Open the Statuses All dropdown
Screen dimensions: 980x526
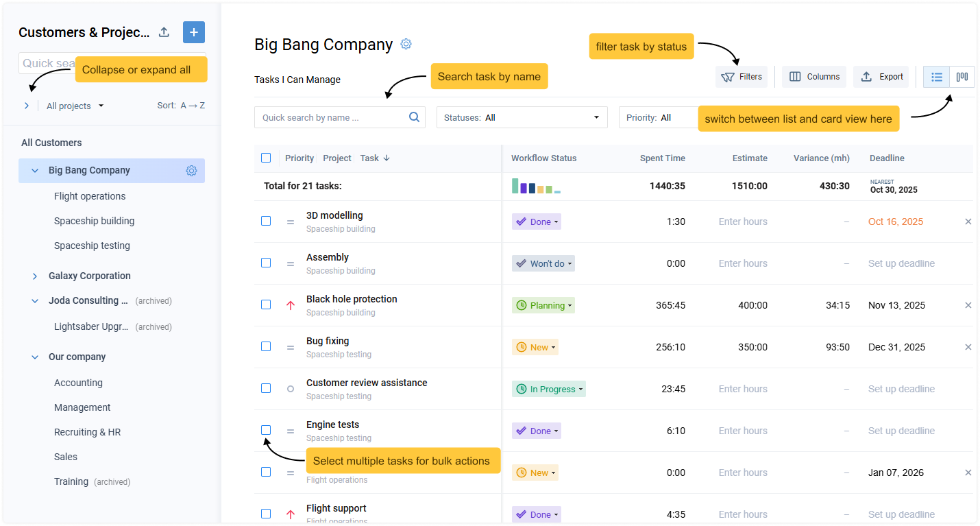click(x=522, y=117)
